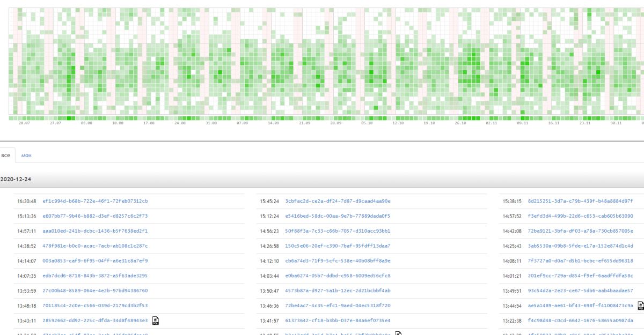Screen dimensions: 644x335
Task: Open link 150c5e06-20ef-c390-7baf-95fdff13daa7
Action: (338, 245)
